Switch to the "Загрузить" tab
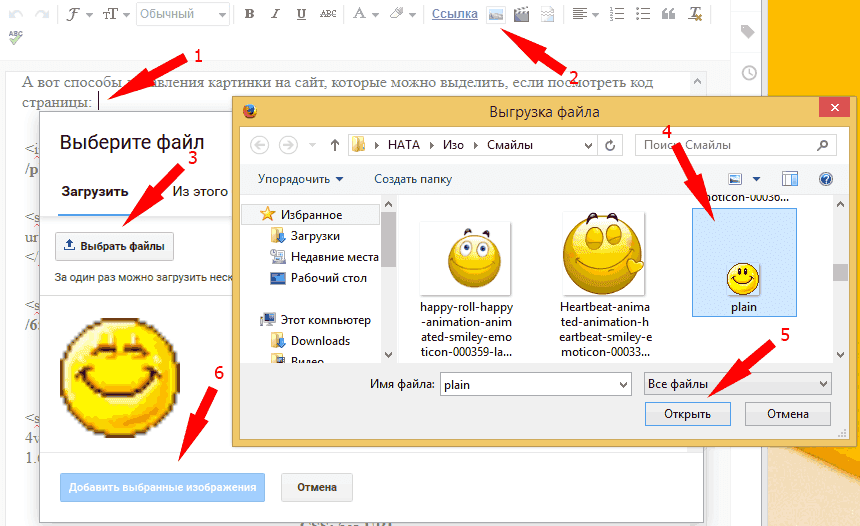The height and width of the screenshot is (526, 860). (x=94, y=192)
